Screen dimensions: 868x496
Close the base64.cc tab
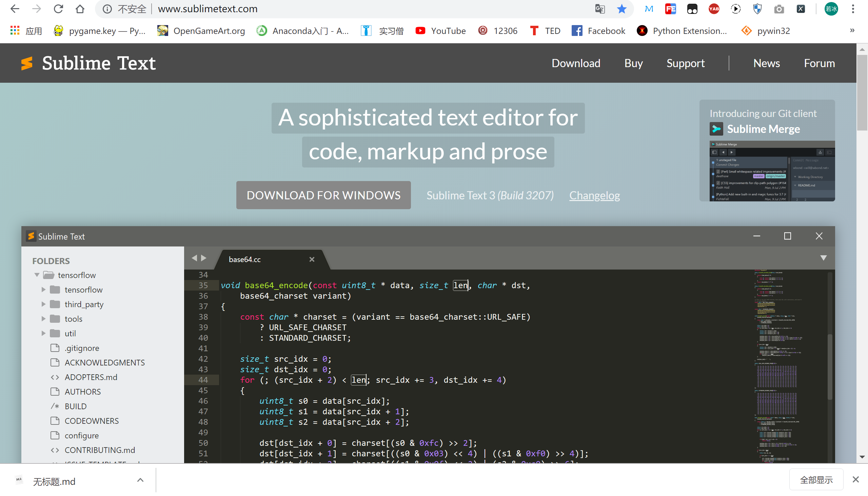312,260
